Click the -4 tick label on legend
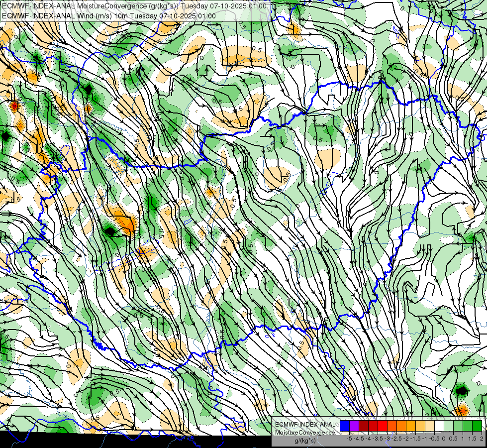The height and width of the screenshot is (448, 487). 368,439
